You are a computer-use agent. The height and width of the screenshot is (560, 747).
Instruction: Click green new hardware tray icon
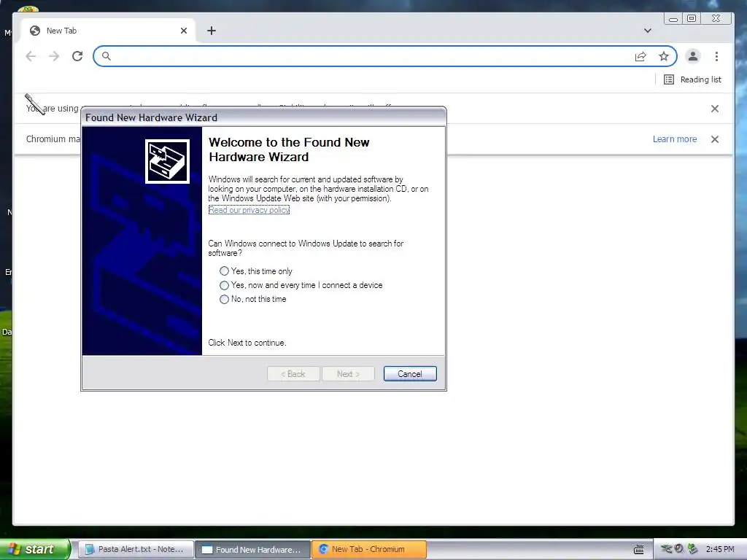pyautogui.click(x=692, y=549)
